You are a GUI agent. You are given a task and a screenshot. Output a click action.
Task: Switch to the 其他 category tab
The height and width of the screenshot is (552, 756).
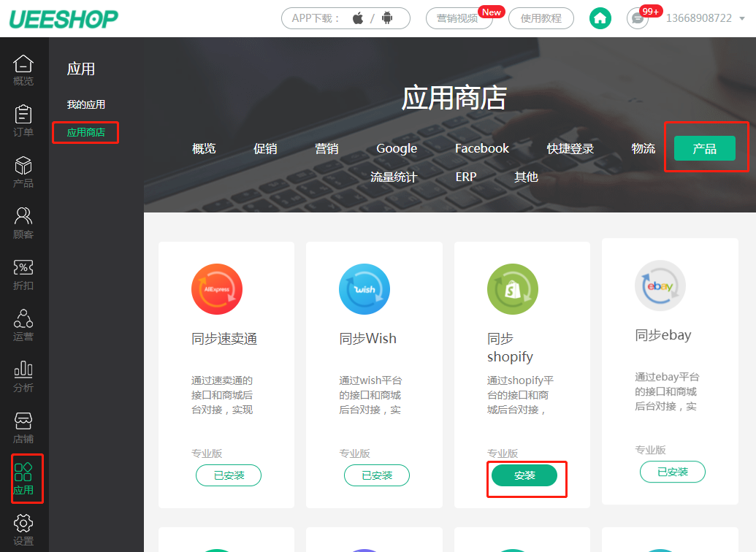pyautogui.click(x=526, y=177)
